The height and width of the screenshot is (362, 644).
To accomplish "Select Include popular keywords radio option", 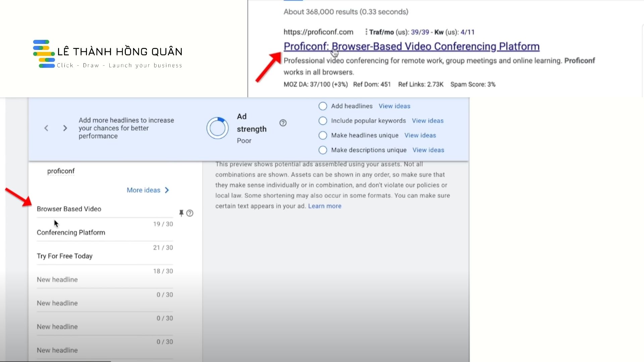I will click(323, 121).
